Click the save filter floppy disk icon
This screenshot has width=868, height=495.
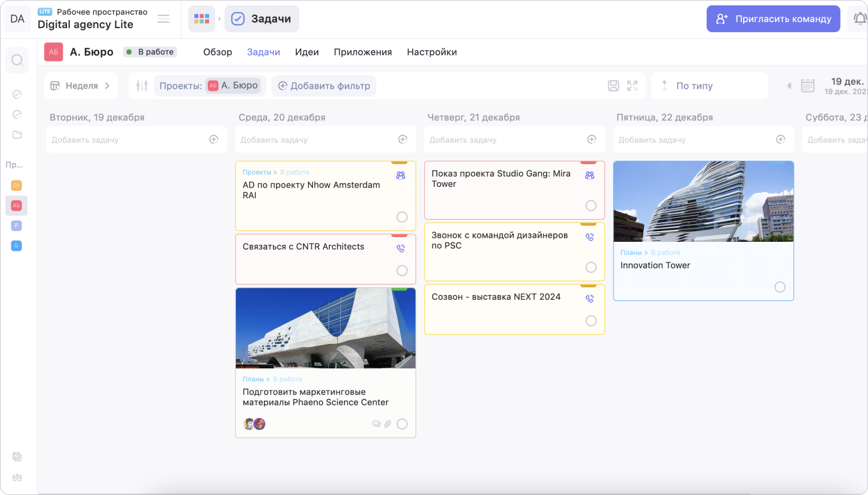pos(613,86)
